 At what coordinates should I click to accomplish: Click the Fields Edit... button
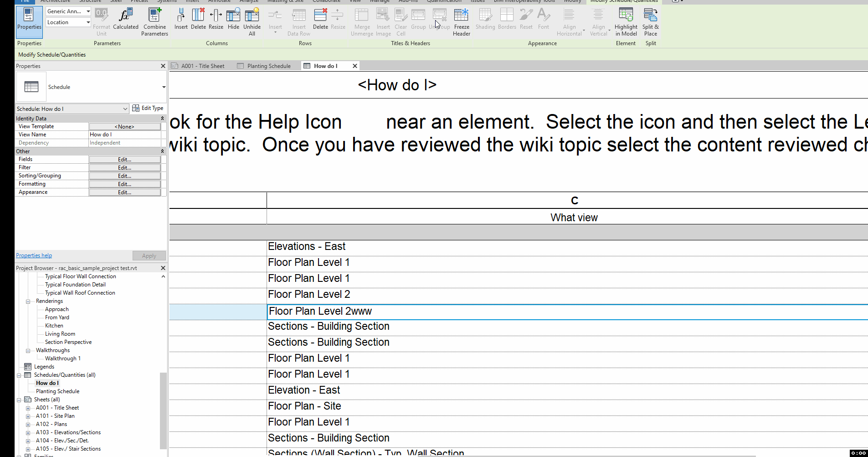[125, 160]
